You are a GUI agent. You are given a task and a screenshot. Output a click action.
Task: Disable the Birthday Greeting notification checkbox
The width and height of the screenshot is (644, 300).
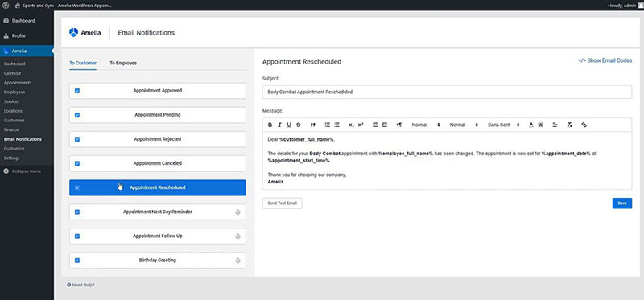click(77, 261)
